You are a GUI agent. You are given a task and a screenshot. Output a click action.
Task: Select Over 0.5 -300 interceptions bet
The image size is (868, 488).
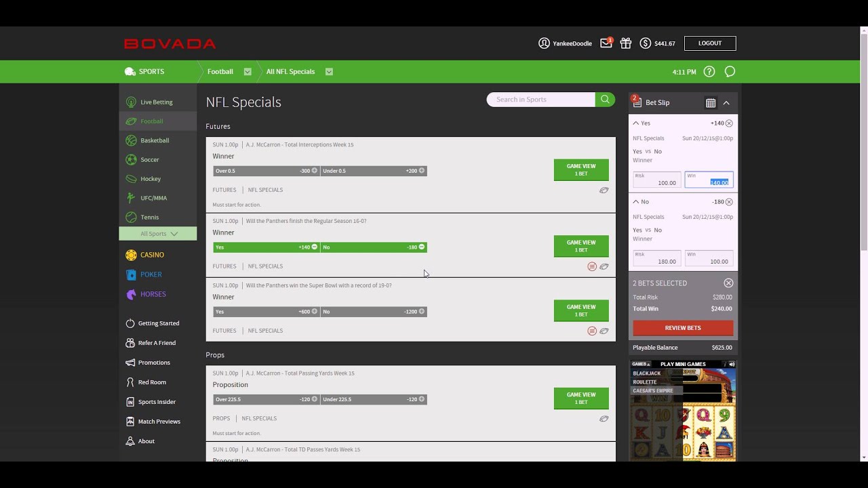pos(266,171)
